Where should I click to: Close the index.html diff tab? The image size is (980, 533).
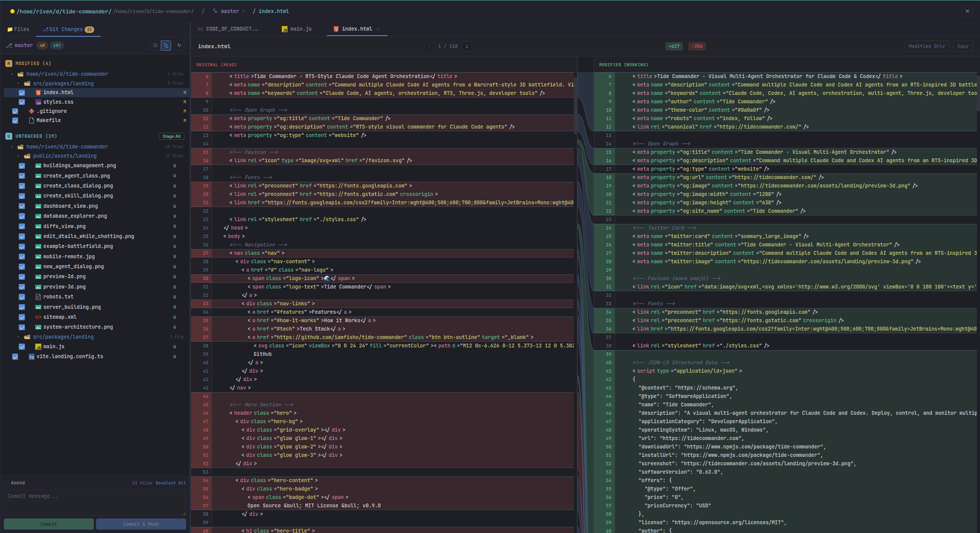pos(378,29)
